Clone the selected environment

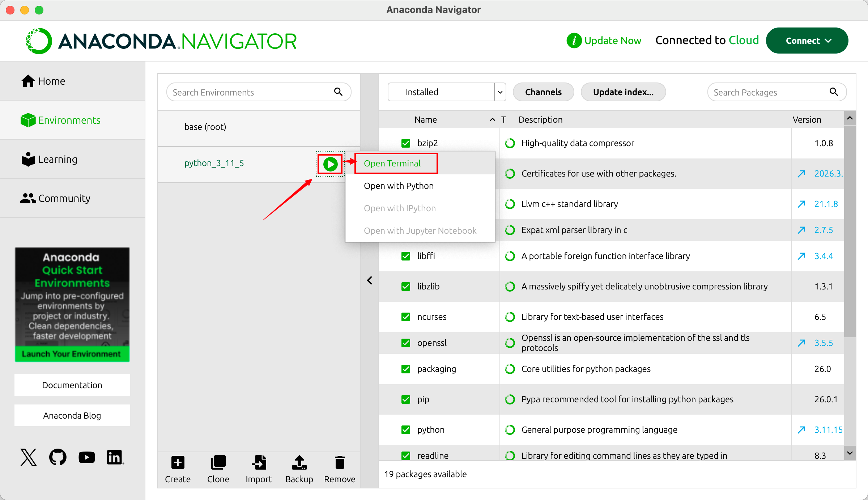pos(218,470)
